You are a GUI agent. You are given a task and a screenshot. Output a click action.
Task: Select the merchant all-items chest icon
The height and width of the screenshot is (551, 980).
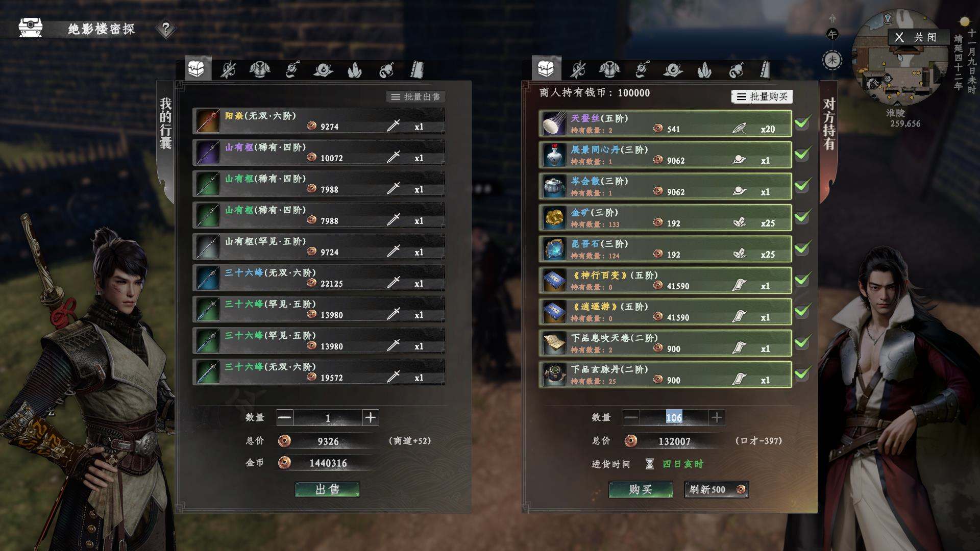(546, 68)
